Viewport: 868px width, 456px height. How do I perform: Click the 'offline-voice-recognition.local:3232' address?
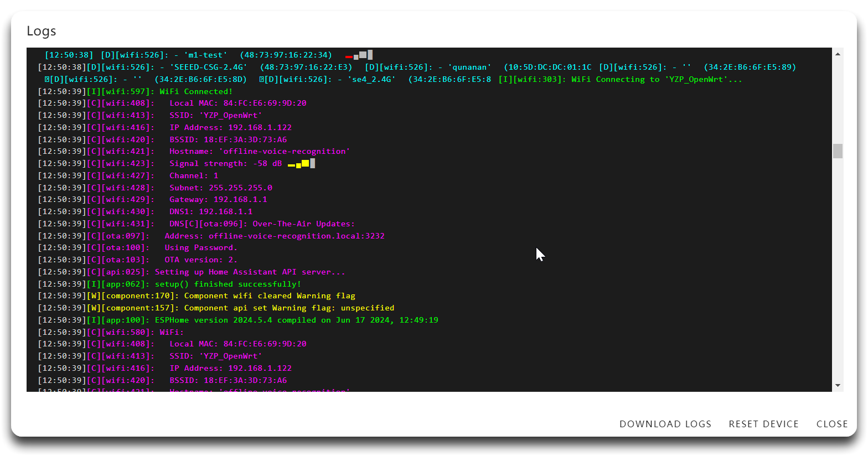[297, 236]
